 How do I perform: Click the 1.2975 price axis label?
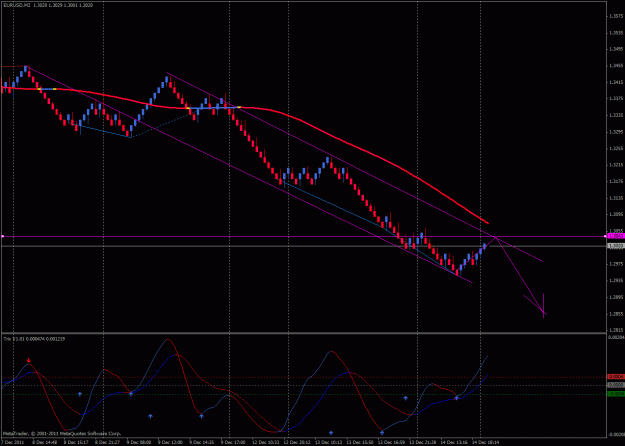(616, 264)
